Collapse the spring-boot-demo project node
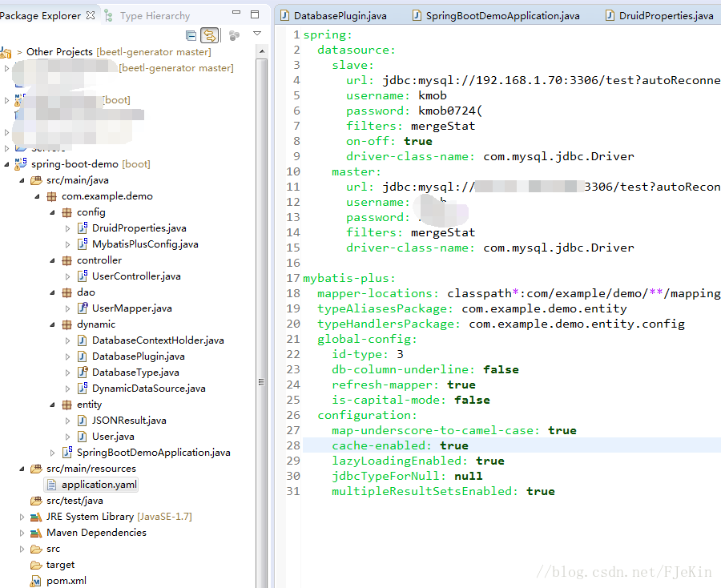The image size is (721, 588). [6, 164]
